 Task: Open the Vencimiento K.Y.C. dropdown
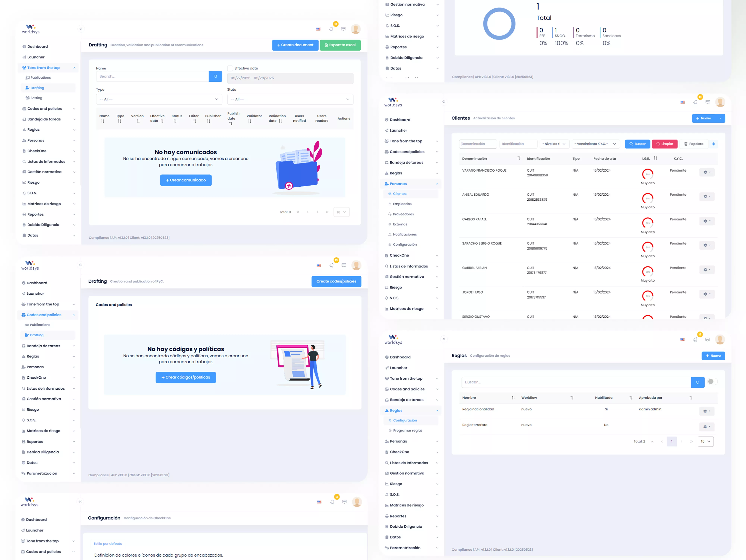[595, 144]
